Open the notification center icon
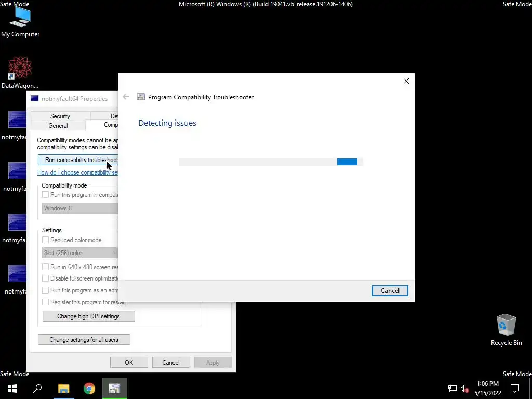 click(515, 389)
